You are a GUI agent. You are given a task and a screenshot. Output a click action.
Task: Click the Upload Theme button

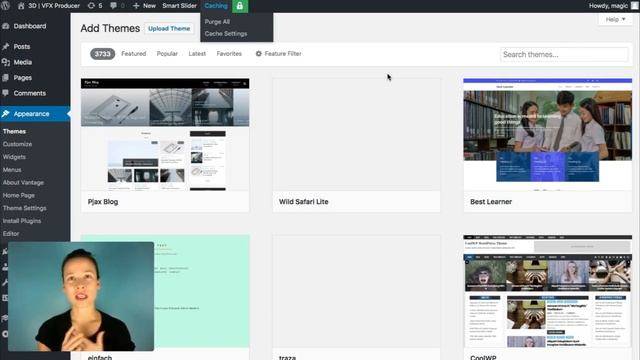click(169, 29)
